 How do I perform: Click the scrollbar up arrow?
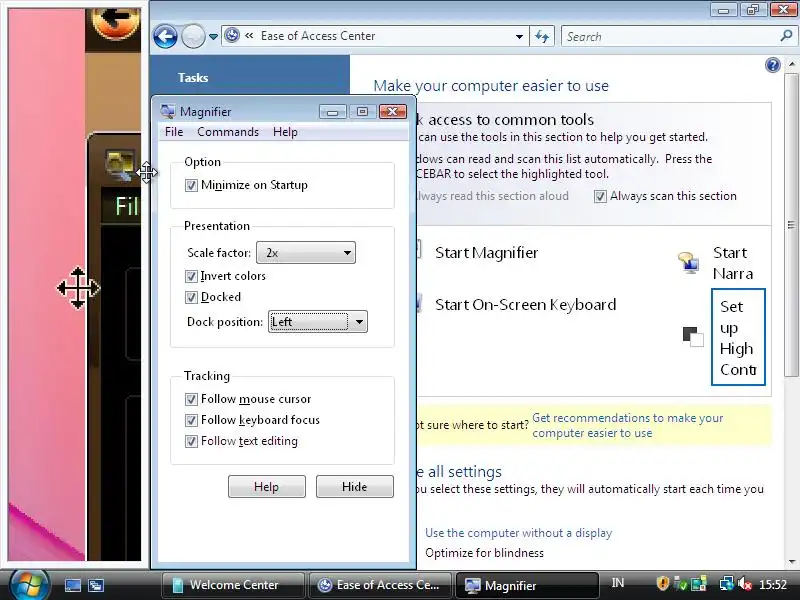791,64
